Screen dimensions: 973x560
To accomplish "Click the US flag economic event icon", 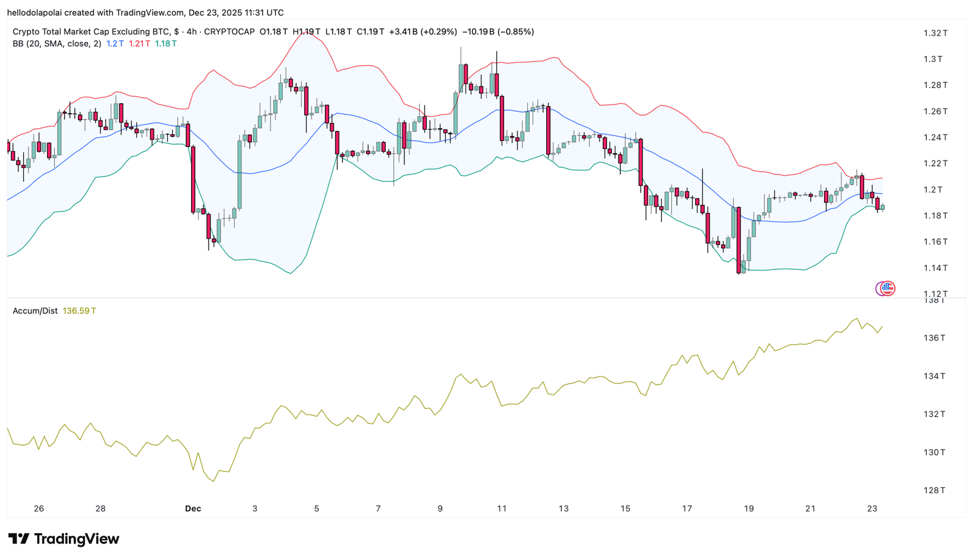I will pos(888,288).
